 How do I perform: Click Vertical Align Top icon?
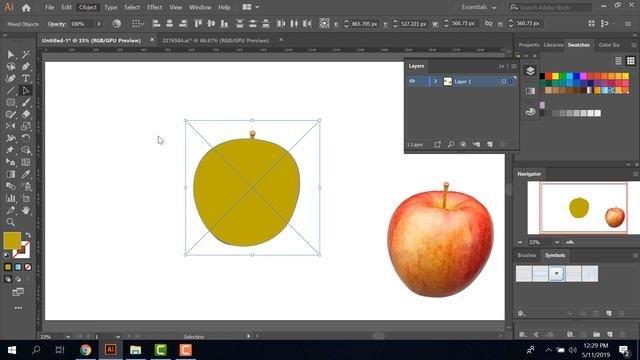pyautogui.click(x=198, y=24)
